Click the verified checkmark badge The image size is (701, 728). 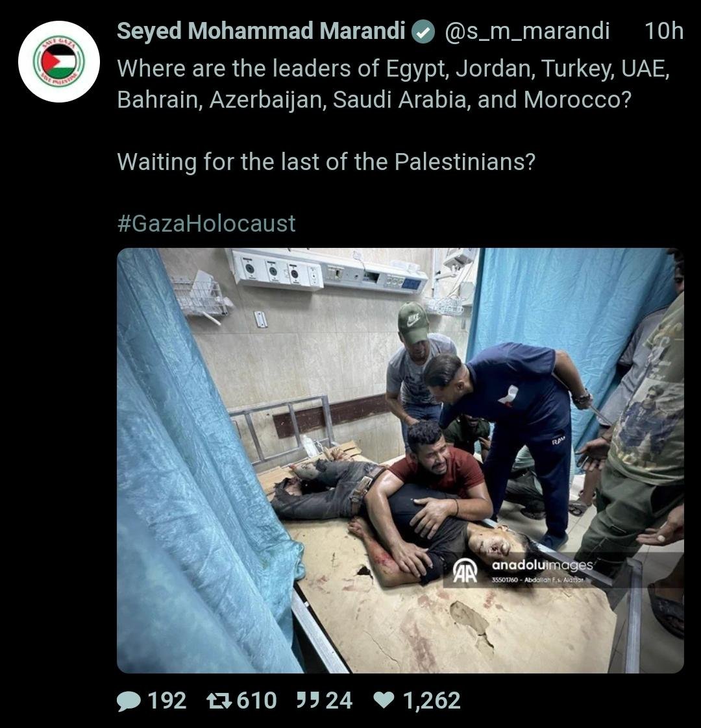coord(423,32)
